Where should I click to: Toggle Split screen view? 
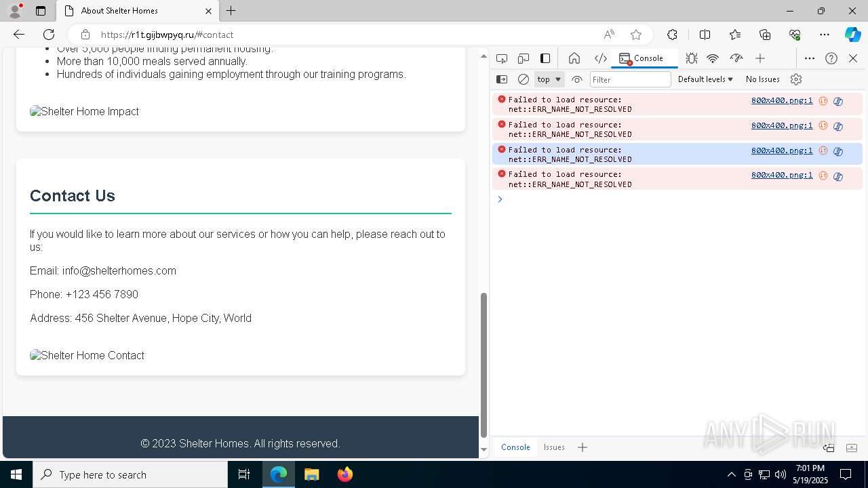(x=705, y=35)
